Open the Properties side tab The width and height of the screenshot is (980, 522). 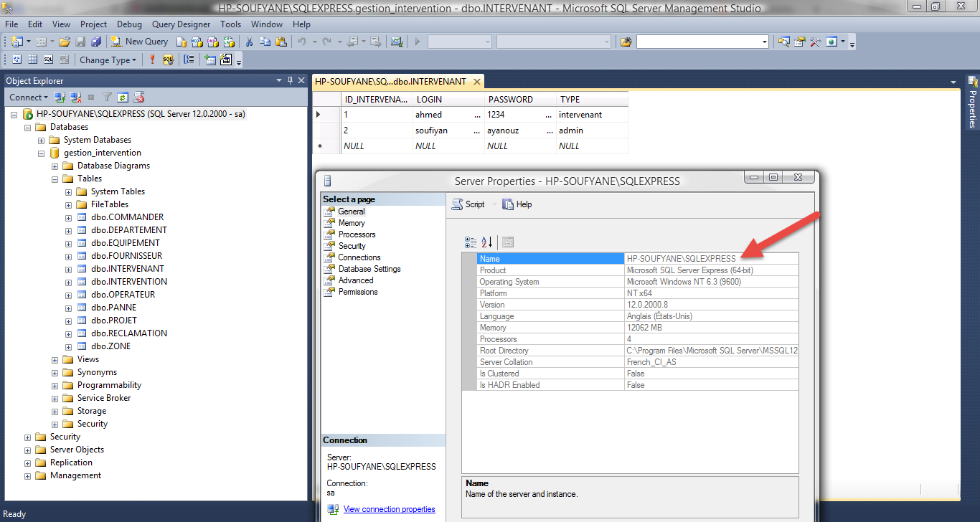[973, 103]
